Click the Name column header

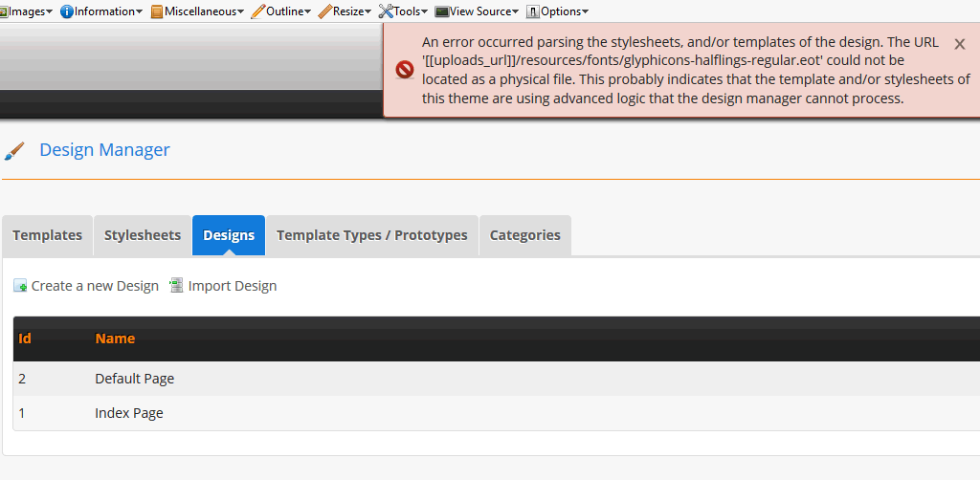(115, 338)
